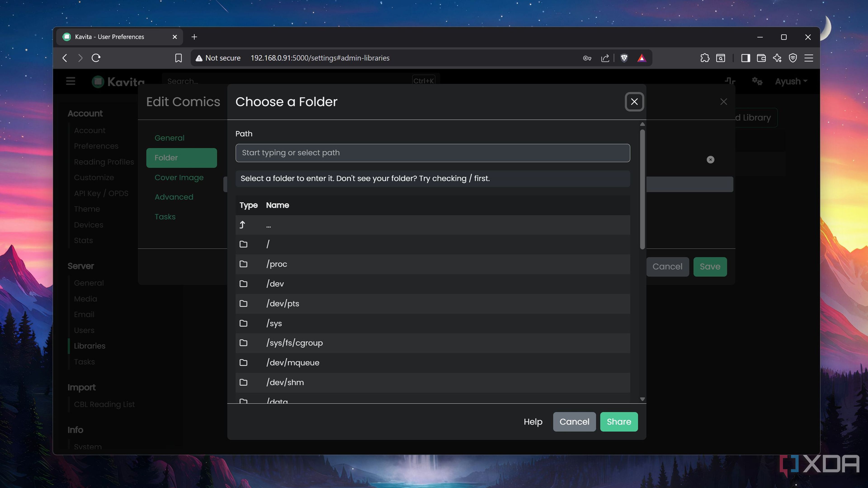Viewport: 868px width, 488px height.
Task: Switch to General tab in Edit Comics
Action: (x=170, y=138)
